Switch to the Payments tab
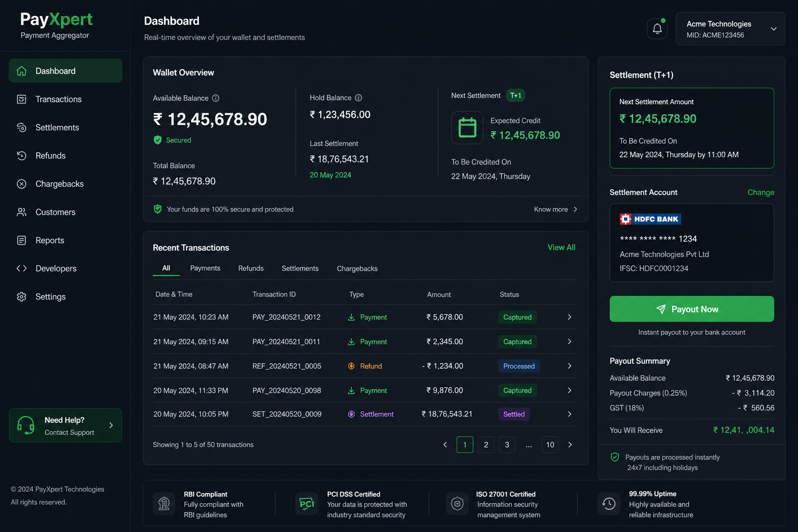798x532 pixels. tap(205, 268)
